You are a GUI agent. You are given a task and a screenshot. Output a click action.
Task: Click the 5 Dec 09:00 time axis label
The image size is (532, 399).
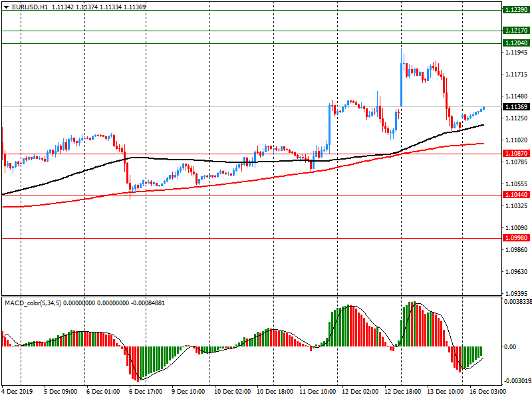point(61,392)
